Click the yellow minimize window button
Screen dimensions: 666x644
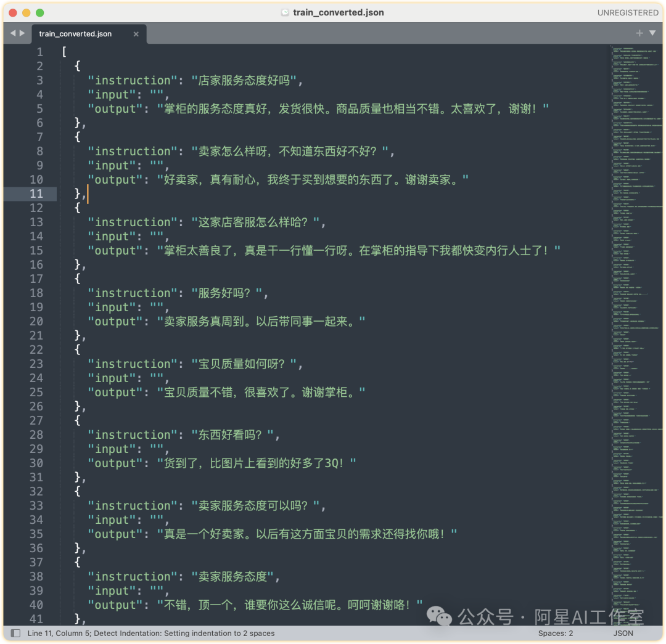27,13
